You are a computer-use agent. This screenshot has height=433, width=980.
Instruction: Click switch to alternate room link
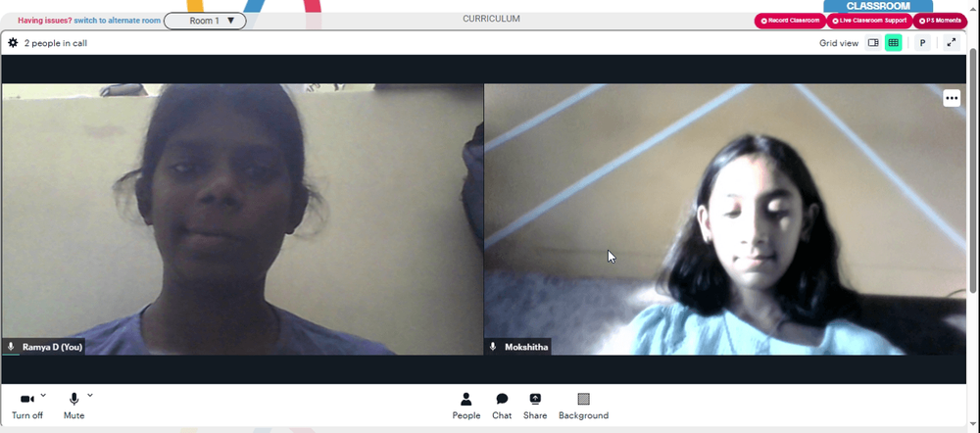pyautogui.click(x=118, y=21)
